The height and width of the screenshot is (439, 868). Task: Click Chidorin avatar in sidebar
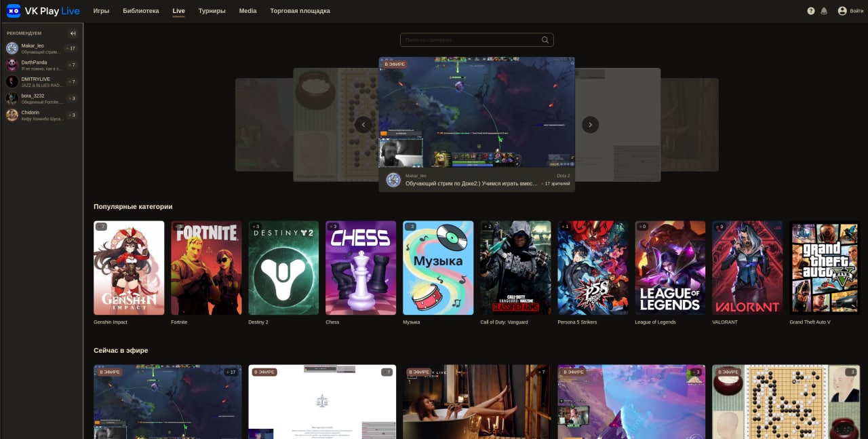click(12, 115)
